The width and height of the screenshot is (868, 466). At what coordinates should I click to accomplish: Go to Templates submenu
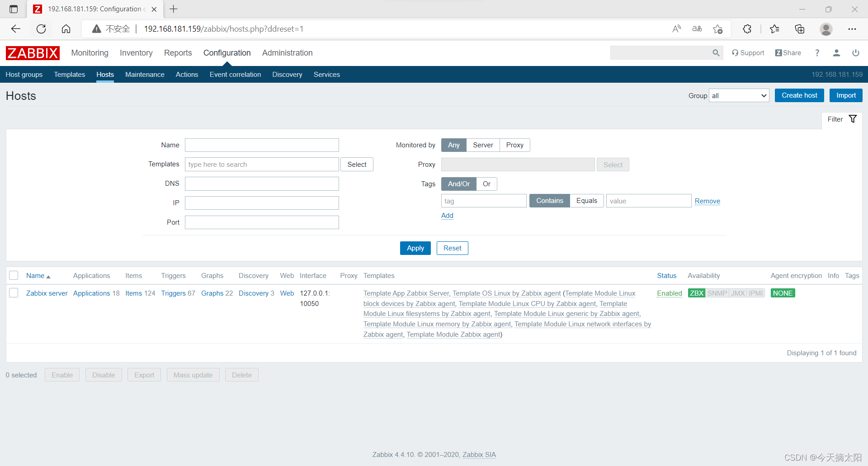[70, 75]
